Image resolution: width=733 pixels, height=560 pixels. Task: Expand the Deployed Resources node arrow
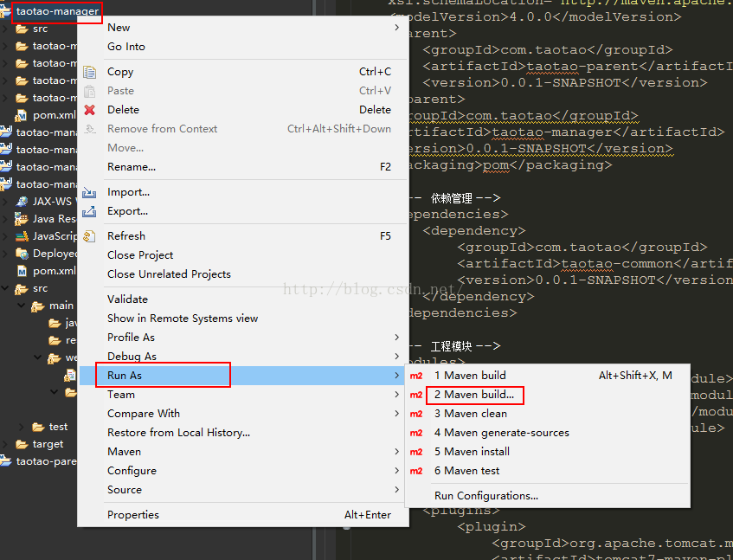point(5,254)
